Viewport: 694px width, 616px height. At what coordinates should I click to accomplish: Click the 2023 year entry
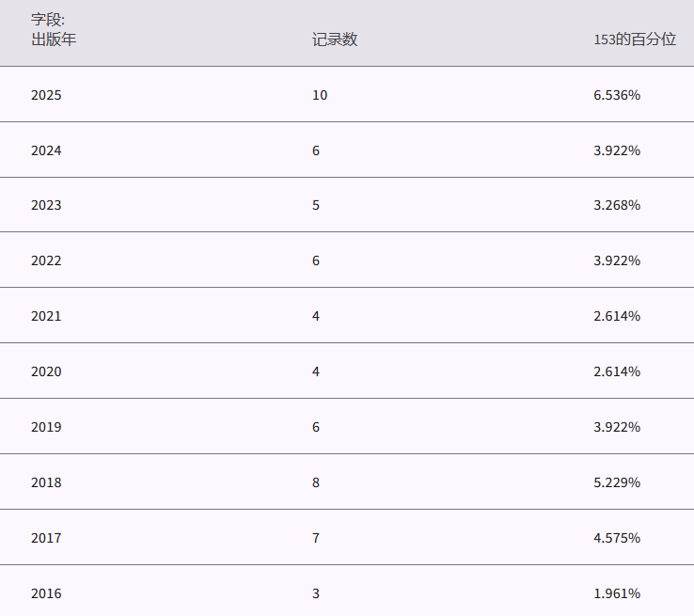(46, 205)
